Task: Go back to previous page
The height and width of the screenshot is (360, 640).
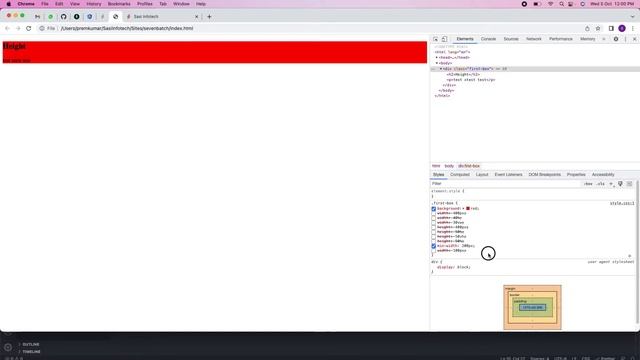Action: click(7, 29)
